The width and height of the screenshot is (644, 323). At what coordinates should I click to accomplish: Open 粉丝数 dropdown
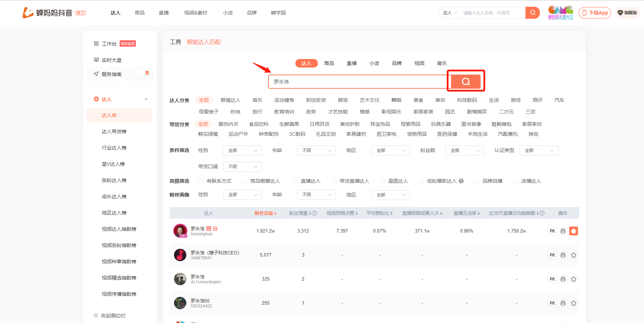(465, 151)
